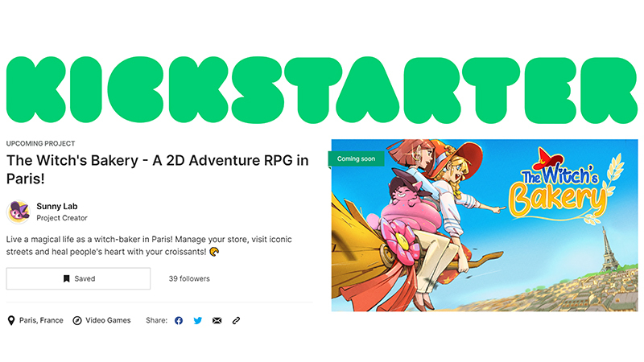Click the email envelope share icon
Image resolution: width=644 pixels, height=362 pixels.
point(217,320)
